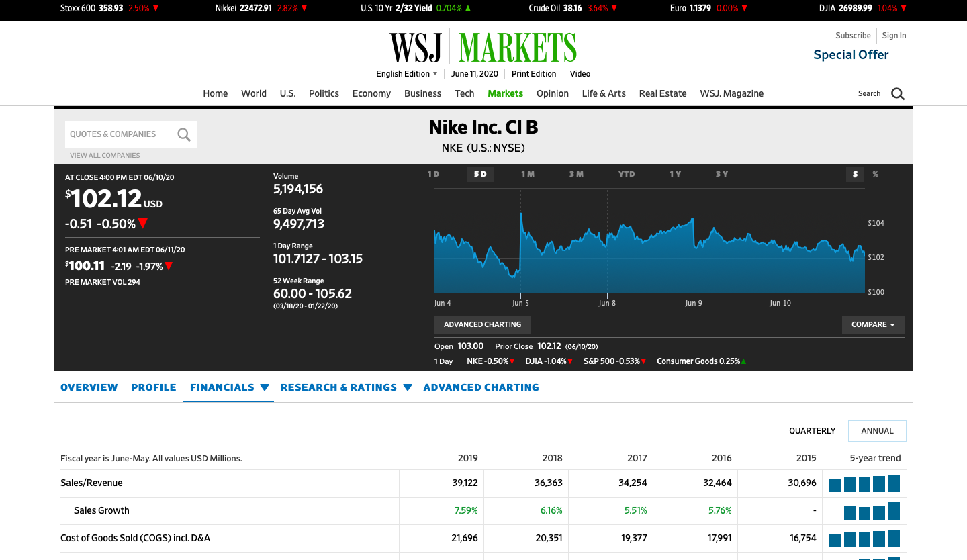The width and height of the screenshot is (967, 560).
Task: Click the Search label in header
Action: (x=869, y=94)
